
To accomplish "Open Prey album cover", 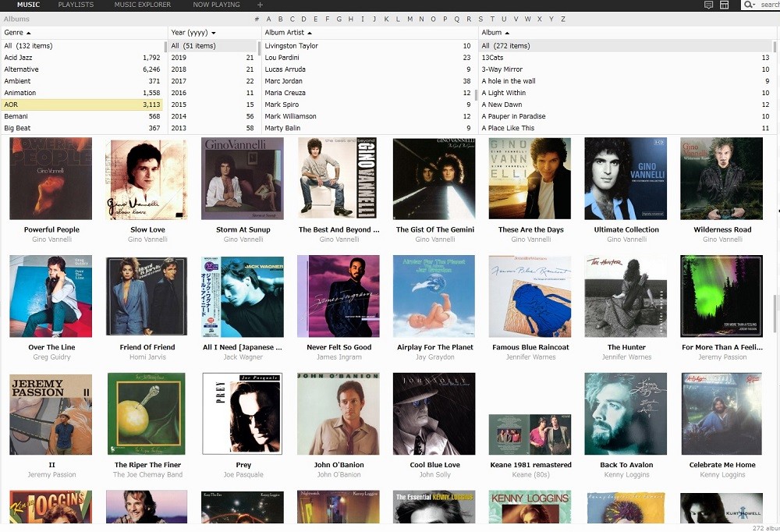I will [x=243, y=414].
